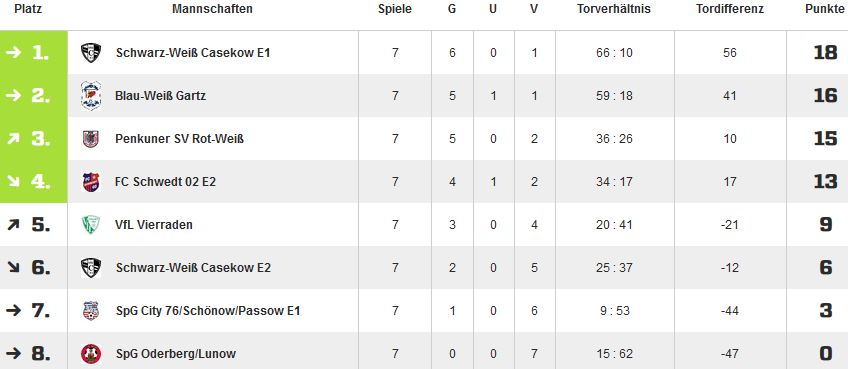Image resolution: width=848 pixels, height=369 pixels.
Task: Click the SpG Oderberg/Lunow red crest
Action: tap(91, 354)
